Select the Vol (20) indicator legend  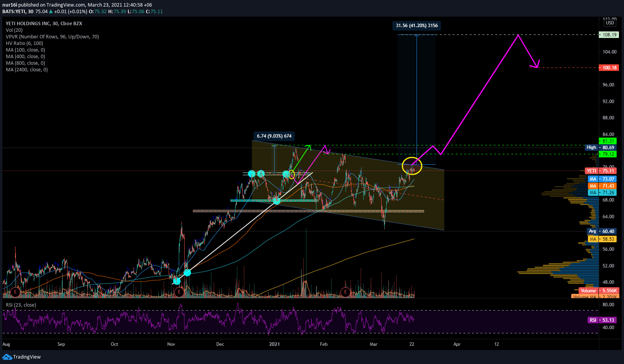[x=14, y=30]
